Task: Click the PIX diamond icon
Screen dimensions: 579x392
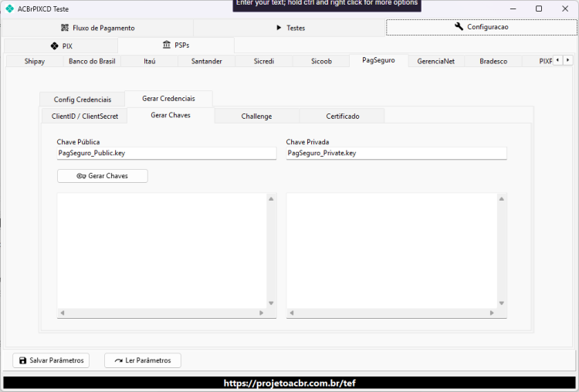Action: [54, 46]
